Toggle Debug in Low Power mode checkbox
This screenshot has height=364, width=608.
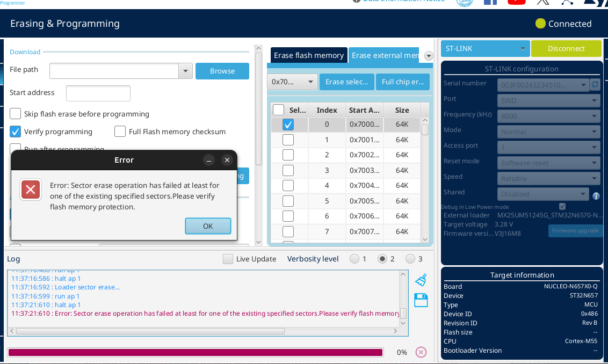point(562,206)
